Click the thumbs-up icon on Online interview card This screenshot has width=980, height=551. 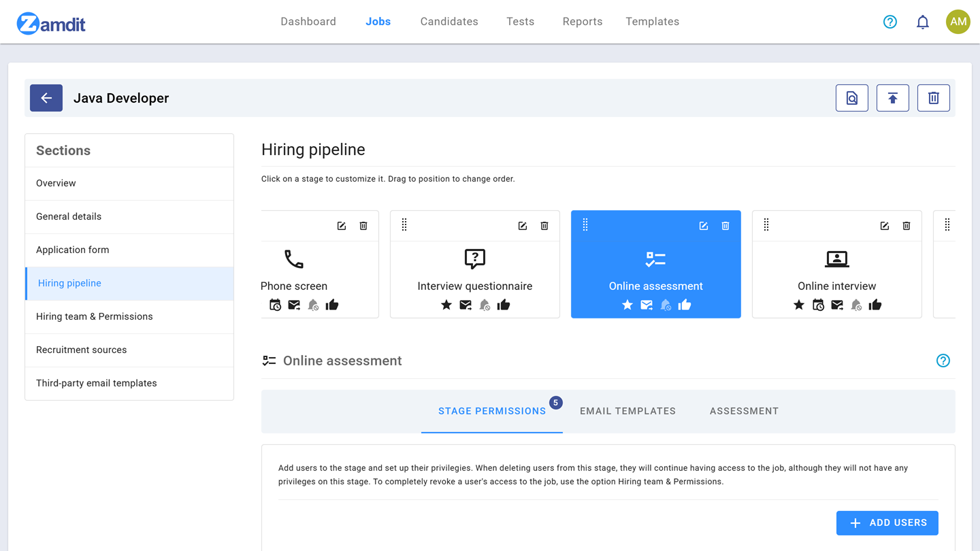875,305
